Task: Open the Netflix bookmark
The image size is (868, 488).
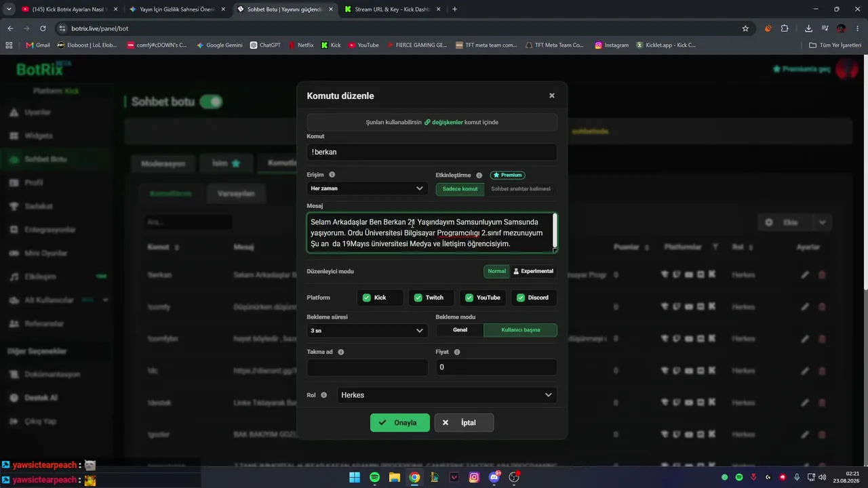Action: [301, 45]
